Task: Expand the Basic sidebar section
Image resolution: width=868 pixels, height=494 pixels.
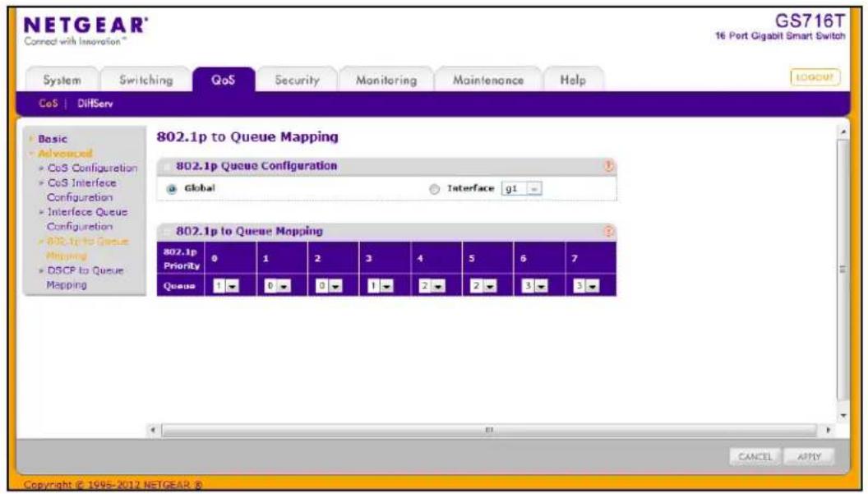Action: [x=53, y=139]
